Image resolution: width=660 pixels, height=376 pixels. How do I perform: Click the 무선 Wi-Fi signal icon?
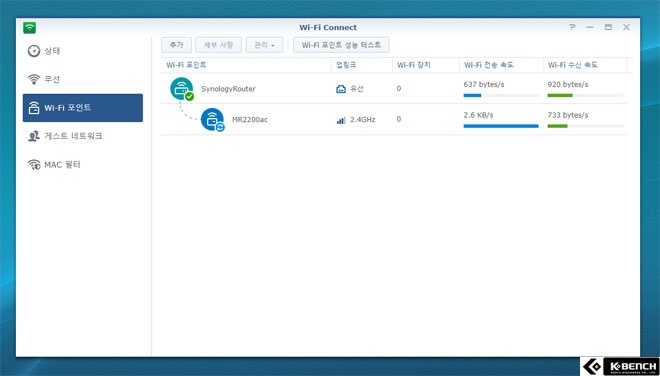[34, 79]
